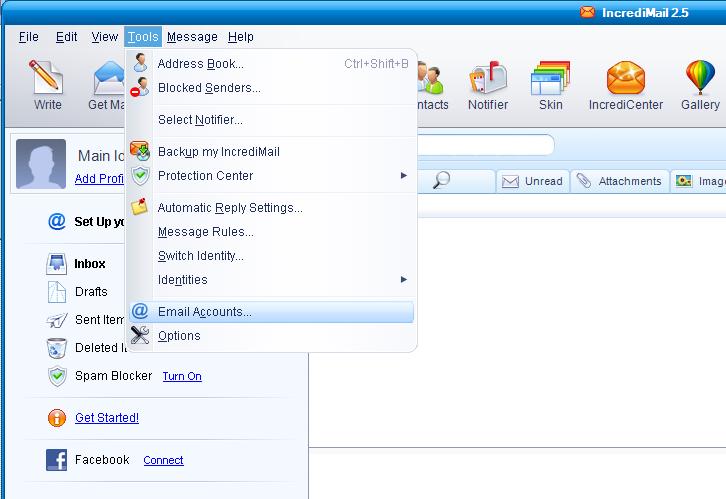The height and width of the screenshot is (499, 726).
Task: Expand the Identities submenu arrow
Action: tap(404, 280)
